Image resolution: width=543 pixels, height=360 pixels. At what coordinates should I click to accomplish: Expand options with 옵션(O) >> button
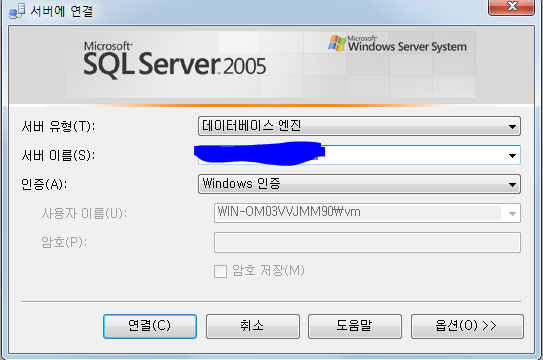(x=467, y=326)
